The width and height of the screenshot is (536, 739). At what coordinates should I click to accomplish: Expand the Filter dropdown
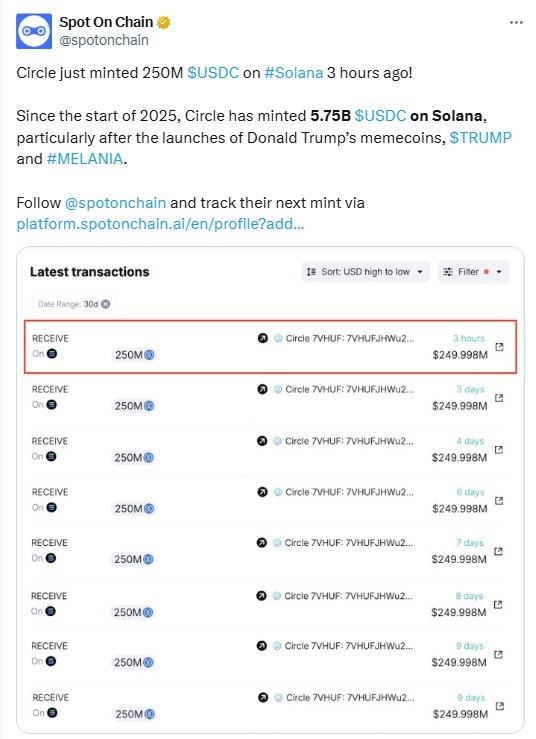point(473,272)
